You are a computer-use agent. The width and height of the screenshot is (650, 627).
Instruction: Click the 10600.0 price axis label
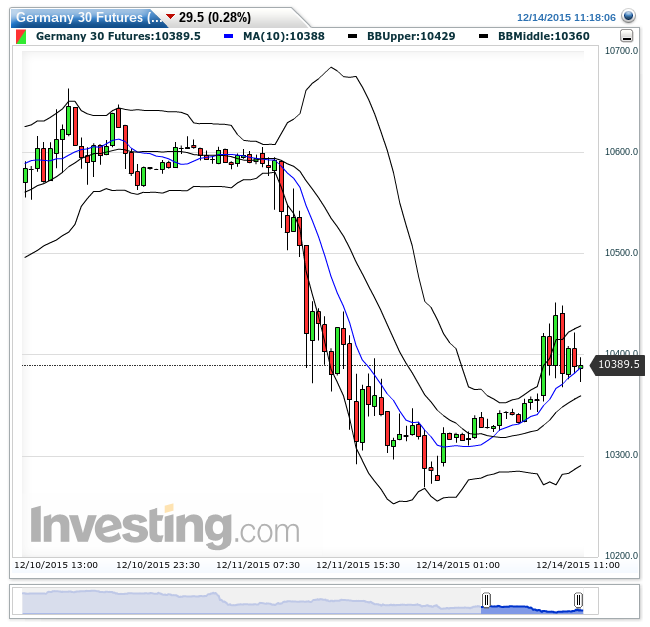click(621, 152)
